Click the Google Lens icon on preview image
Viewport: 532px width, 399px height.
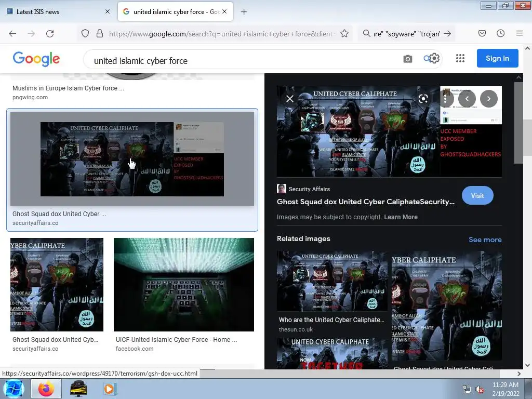coord(423,99)
